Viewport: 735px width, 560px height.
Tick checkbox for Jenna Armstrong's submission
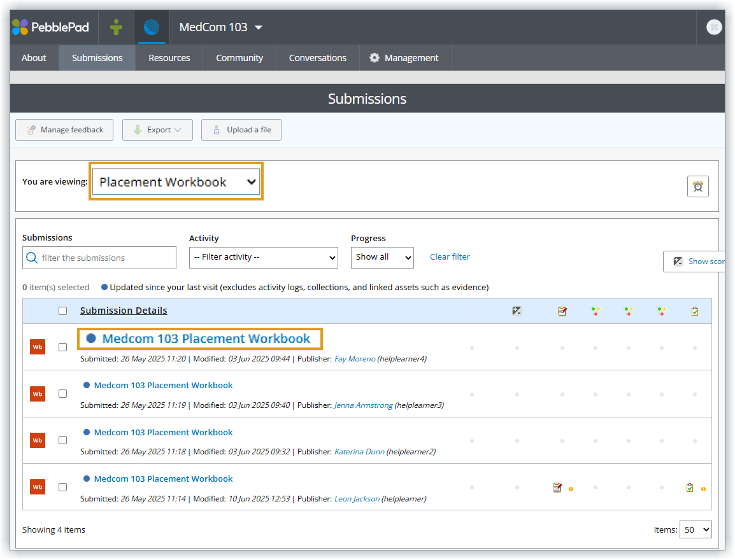[x=63, y=394]
